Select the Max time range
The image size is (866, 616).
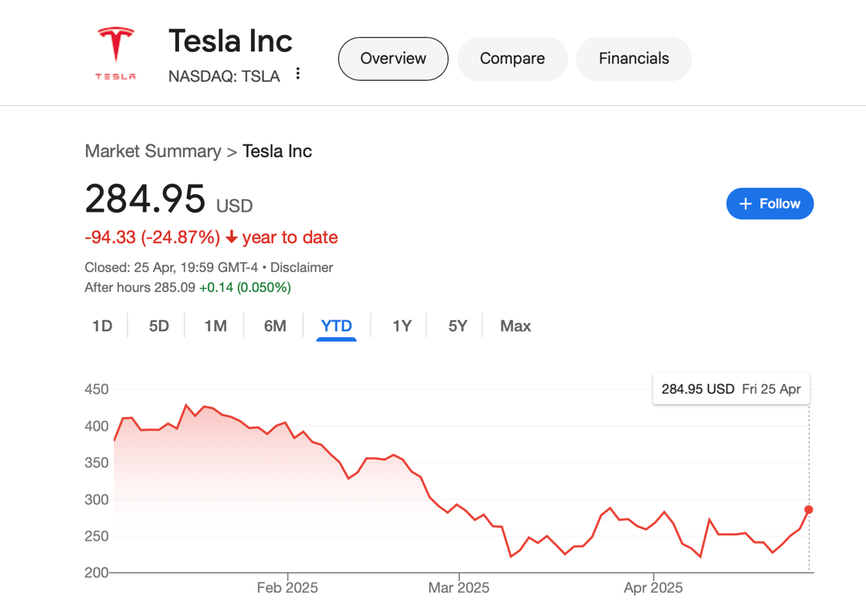point(515,326)
